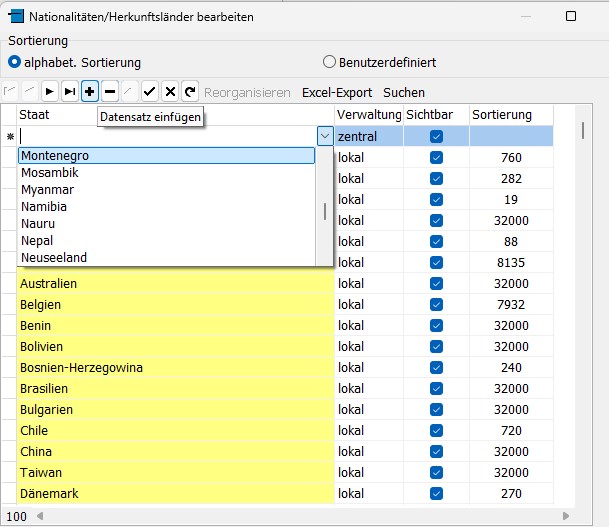Choose Montenegro from the dropdown list
The image size is (609, 527).
tap(166, 155)
